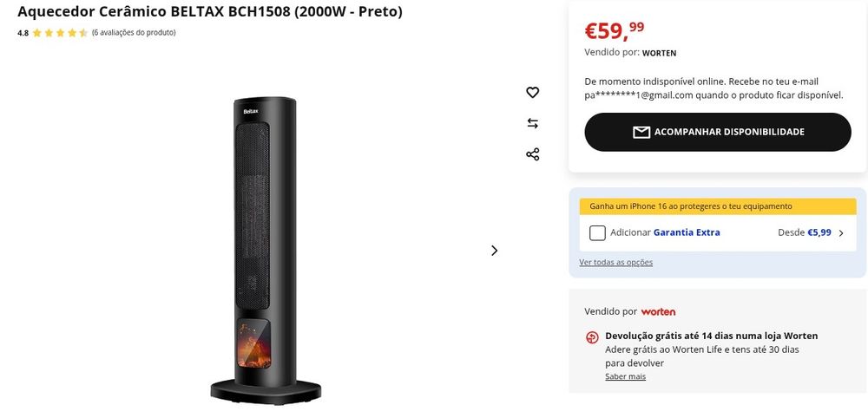The width and height of the screenshot is (868, 418).
Task: Click ACOMPANHAR DISPONIBILIDADE button
Action: coord(718,132)
